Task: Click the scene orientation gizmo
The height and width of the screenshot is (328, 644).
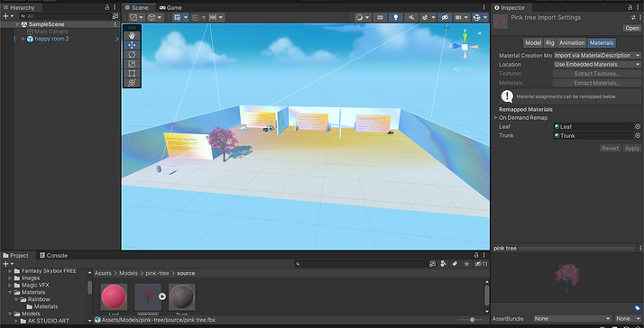Action: (x=465, y=46)
